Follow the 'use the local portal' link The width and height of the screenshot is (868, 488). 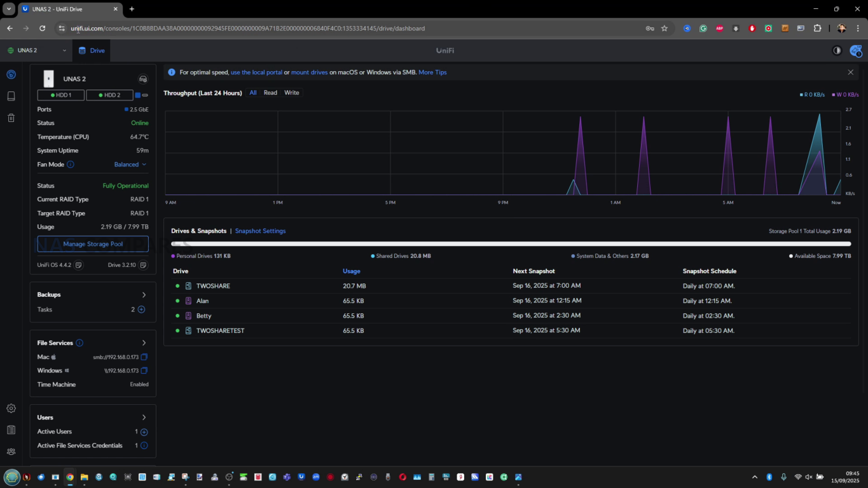(x=256, y=72)
